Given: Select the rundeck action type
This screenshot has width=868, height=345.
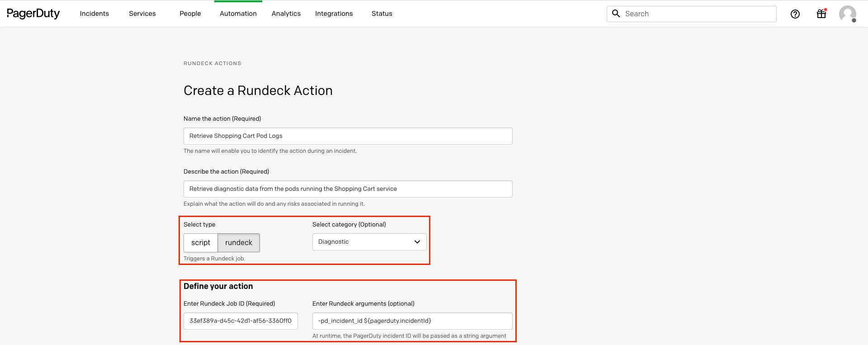Looking at the screenshot, I should click(239, 243).
